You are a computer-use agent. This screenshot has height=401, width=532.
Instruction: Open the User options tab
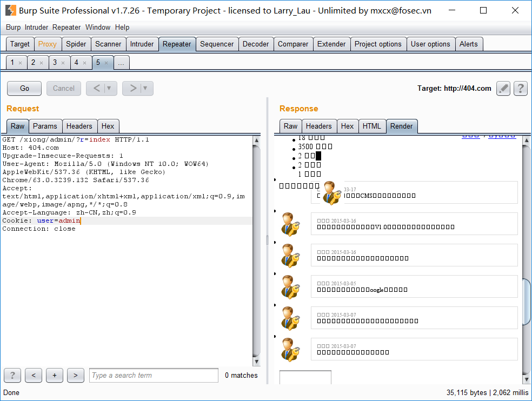430,44
